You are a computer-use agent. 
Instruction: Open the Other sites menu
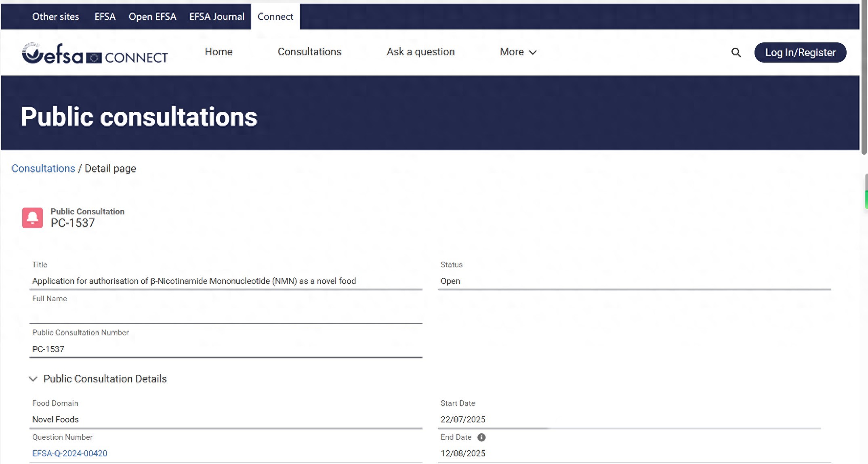click(x=55, y=17)
